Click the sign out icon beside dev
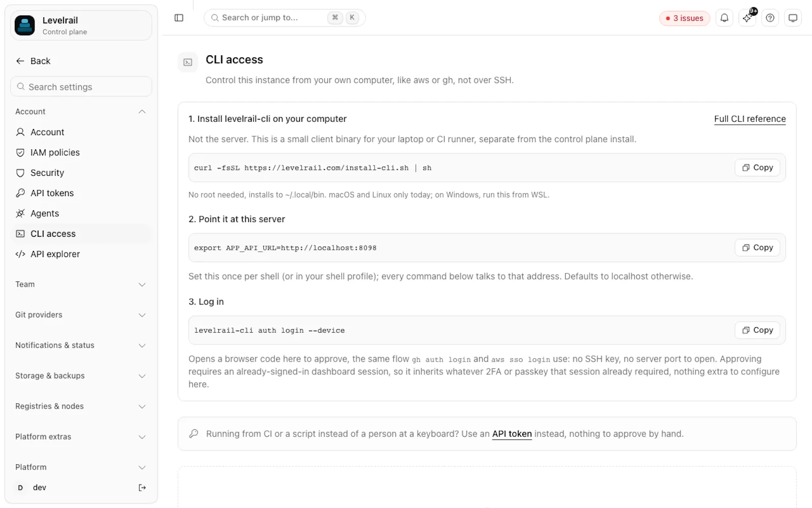 click(142, 488)
